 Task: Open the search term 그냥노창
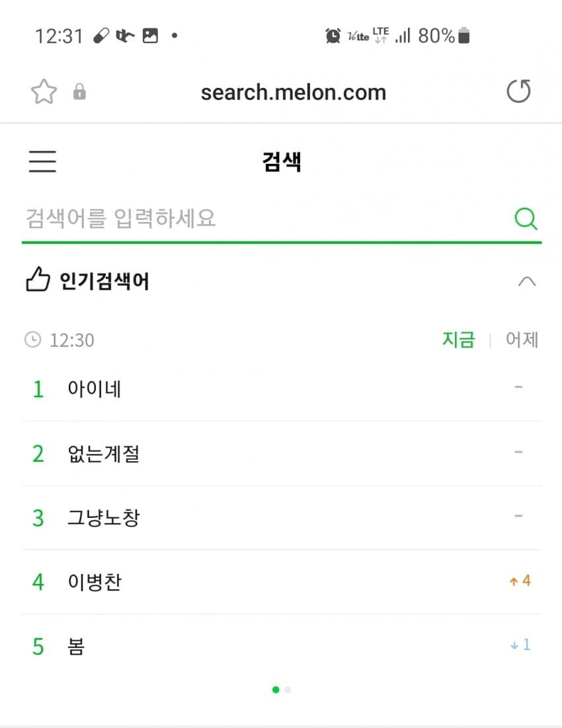(x=104, y=517)
